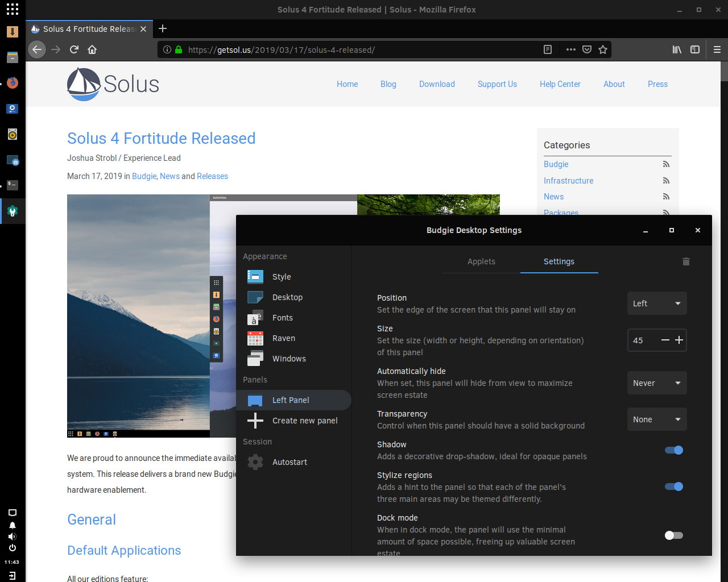Click the Firefox icon in the left panel
This screenshot has width=728, height=582.
[x=13, y=83]
